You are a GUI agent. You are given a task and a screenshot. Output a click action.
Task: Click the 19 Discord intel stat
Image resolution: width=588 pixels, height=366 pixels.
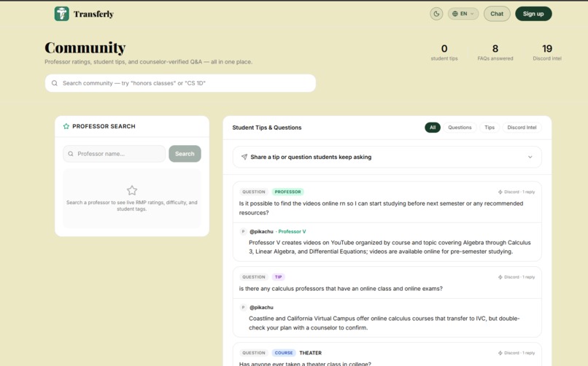pos(547,52)
